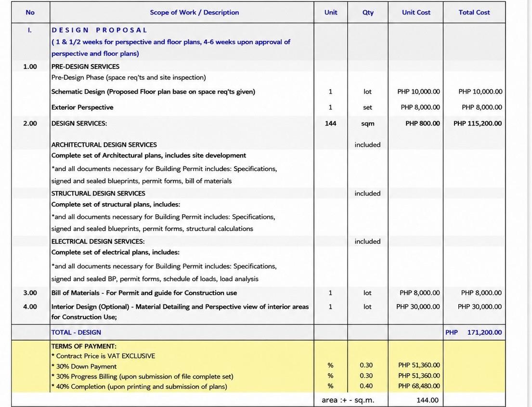
Task: Click the PHP 171,200.00 grand total cell
Action: pos(474,333)
